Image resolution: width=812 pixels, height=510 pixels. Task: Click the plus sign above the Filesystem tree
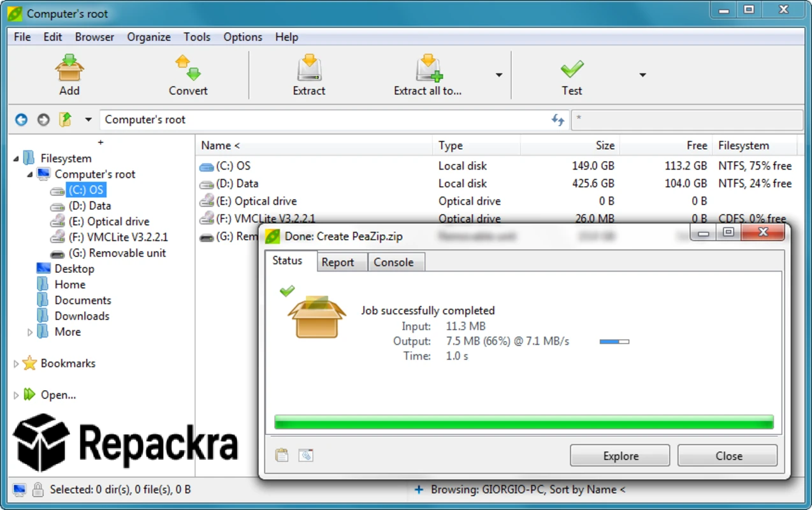click(100, 143)
